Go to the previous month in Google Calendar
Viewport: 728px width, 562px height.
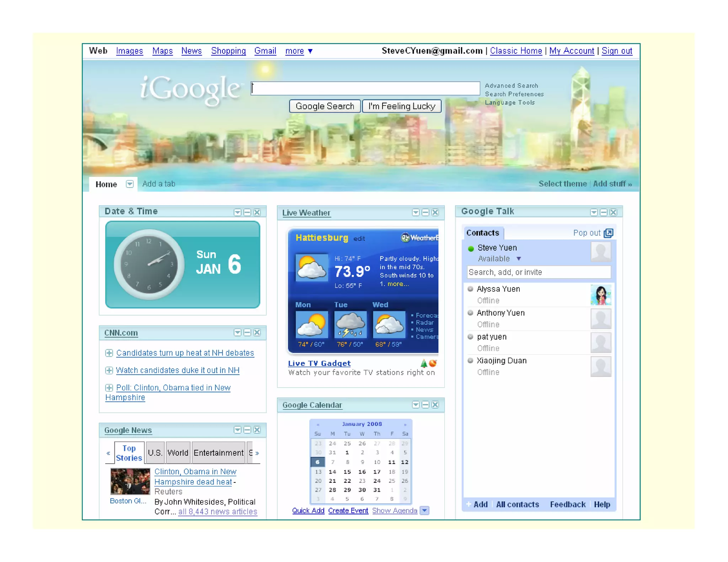[318, 425]
